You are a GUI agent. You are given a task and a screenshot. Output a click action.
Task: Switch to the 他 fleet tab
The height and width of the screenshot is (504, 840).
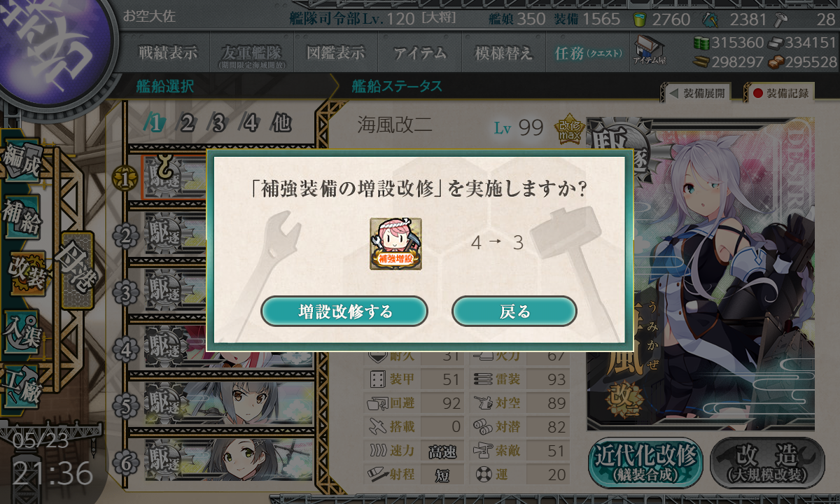(x=281, y=124)
